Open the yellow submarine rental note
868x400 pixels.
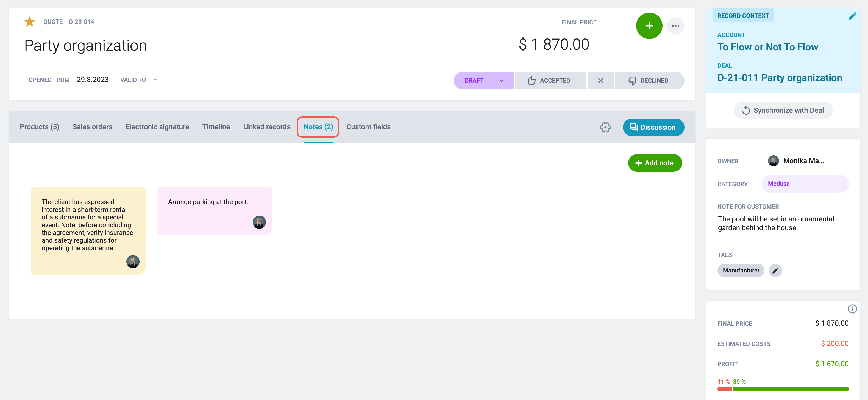(88, 231)
